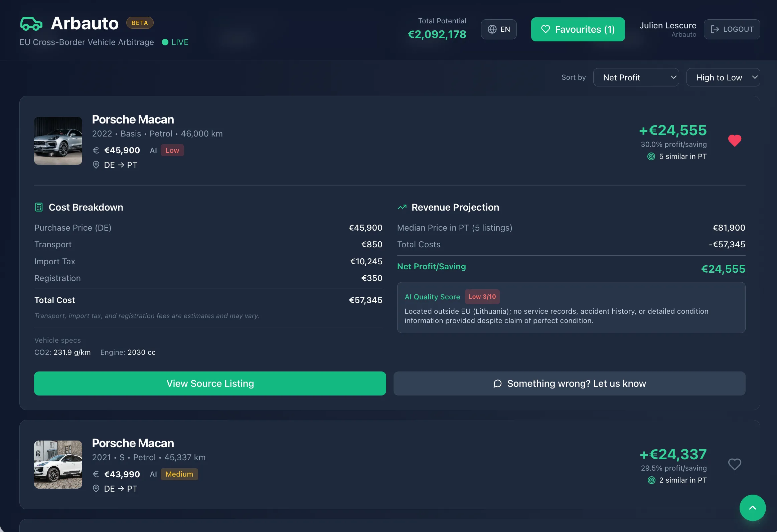Click chat bubble icon in feedback button
The height and width of the screenshot is (532, 777).
497,383
